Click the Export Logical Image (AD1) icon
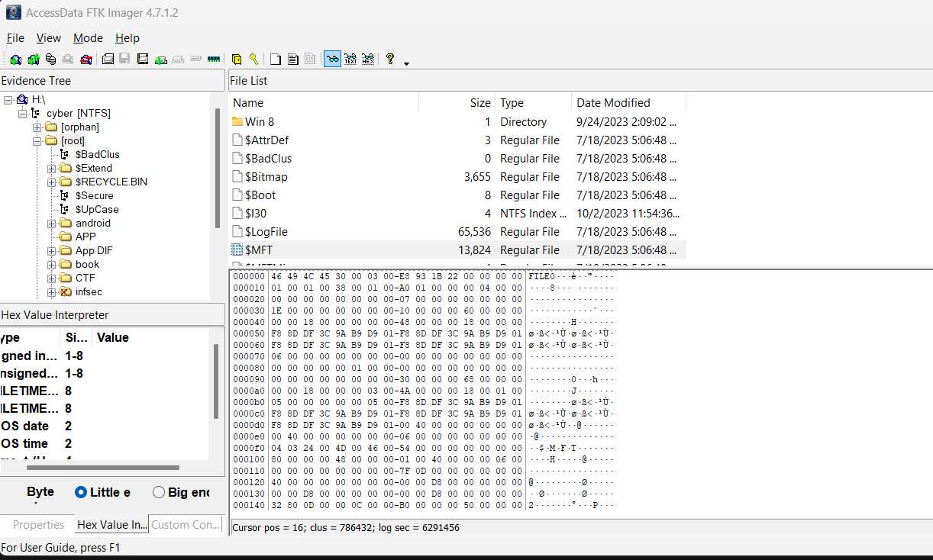 click(143, 60)
